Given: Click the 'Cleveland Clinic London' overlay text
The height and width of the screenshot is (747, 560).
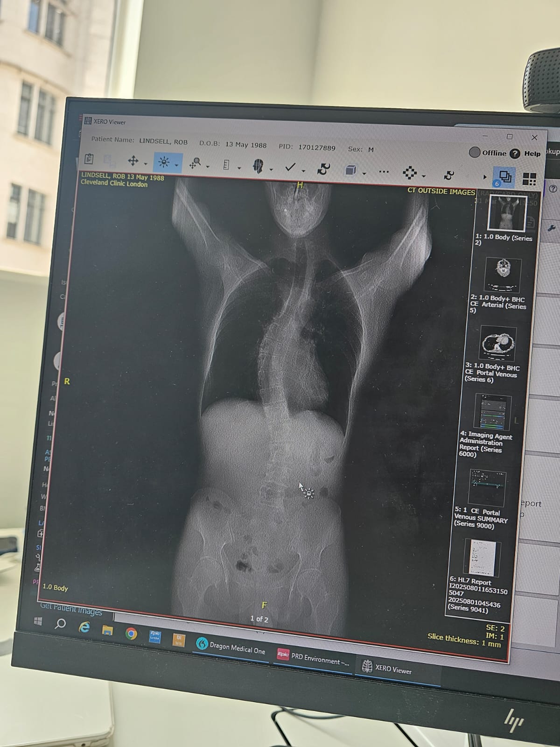Looking at the screenshot, I should pos(114,183).
